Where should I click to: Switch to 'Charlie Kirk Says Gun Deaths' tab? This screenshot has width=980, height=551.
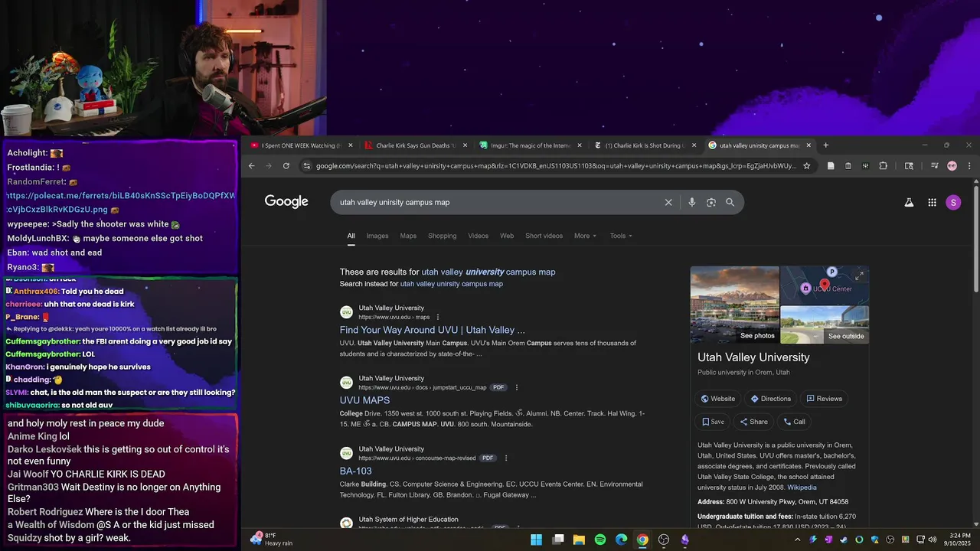click(x=416, y=145)
